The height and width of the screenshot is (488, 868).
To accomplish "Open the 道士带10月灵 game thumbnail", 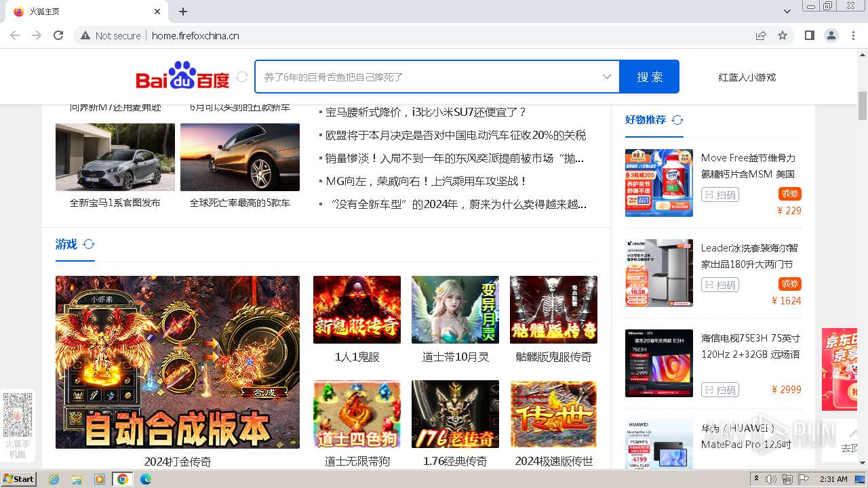I will coord(455,310).
